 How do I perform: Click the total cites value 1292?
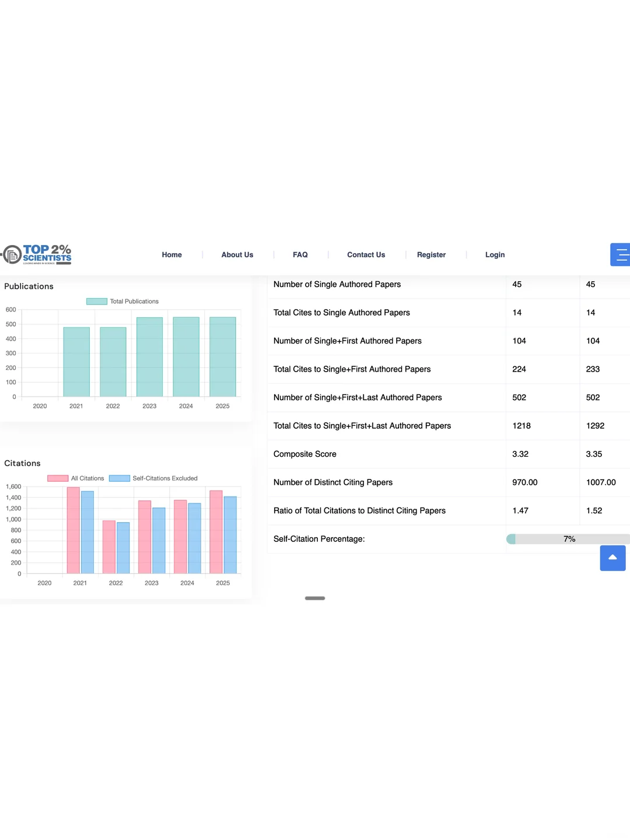pyautogui.click(x=595, y=426)
